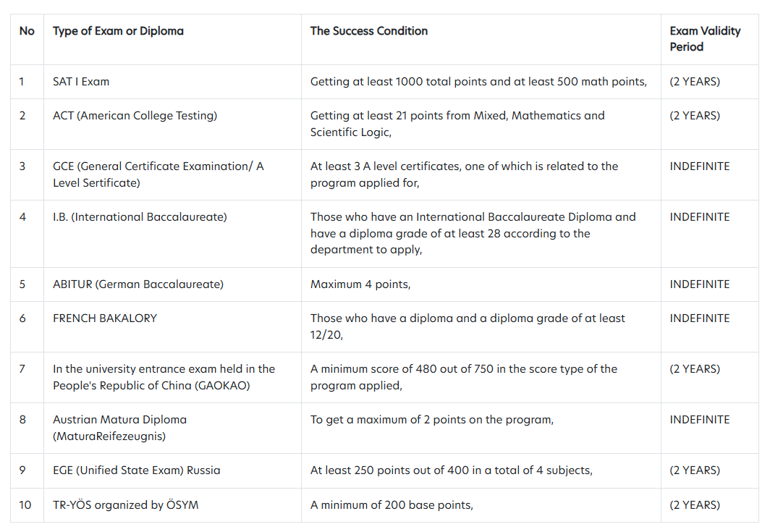Select the EGE (Unified State Exam) Russia cell

pos(137,470)
